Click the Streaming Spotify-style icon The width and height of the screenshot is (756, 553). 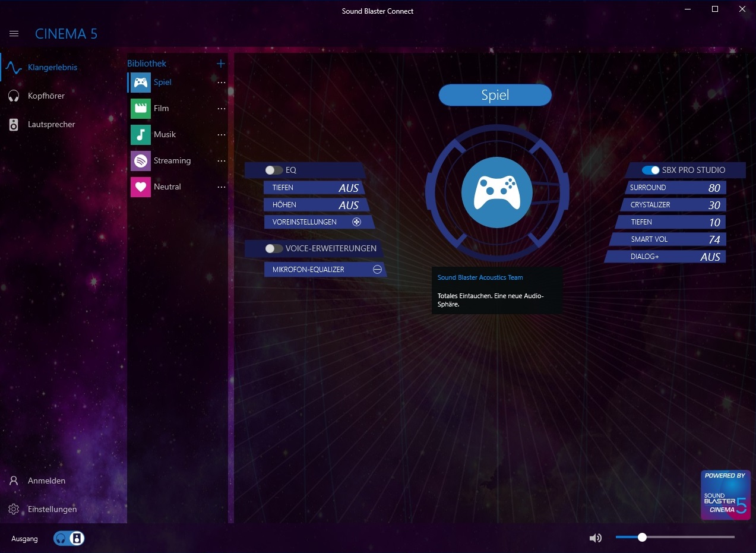(141, 161)
